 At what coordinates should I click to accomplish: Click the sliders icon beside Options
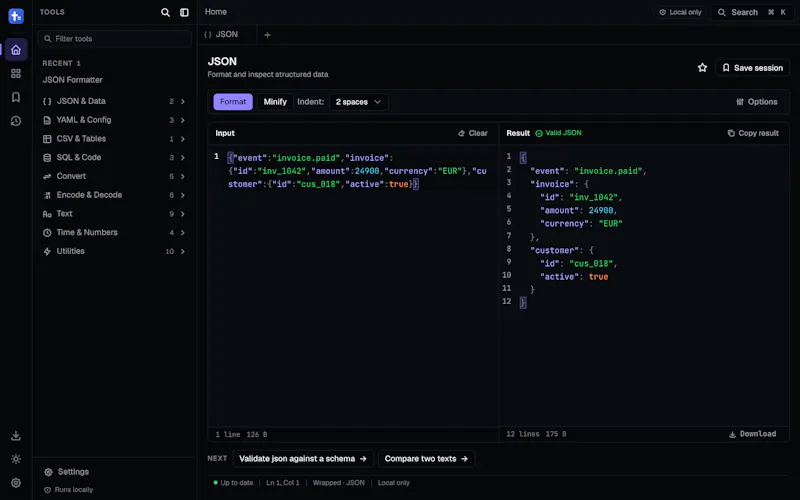point(740,102)
